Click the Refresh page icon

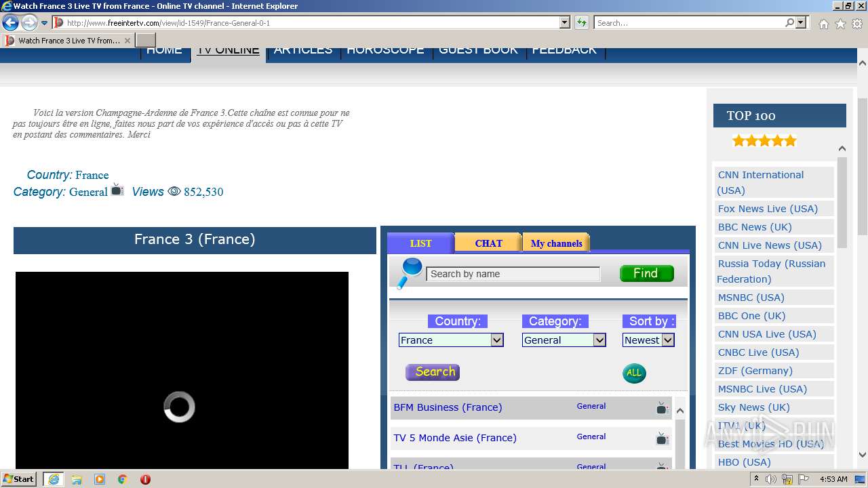582,23
